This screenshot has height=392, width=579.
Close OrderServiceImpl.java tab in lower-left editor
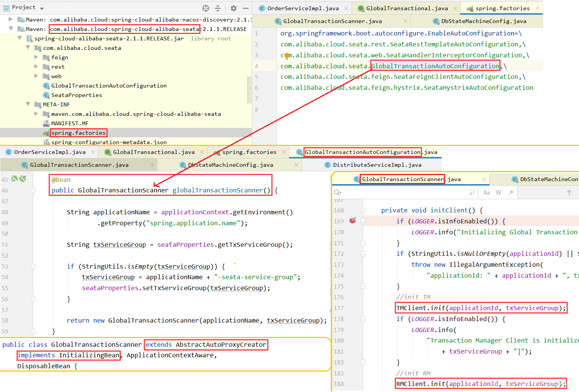pyautogui.click(x=93, y=152)
